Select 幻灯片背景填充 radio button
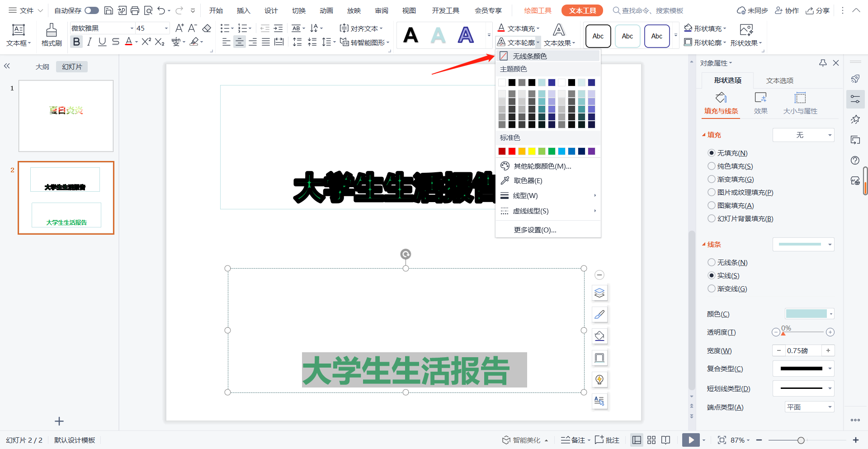 (x=712, y=218)
